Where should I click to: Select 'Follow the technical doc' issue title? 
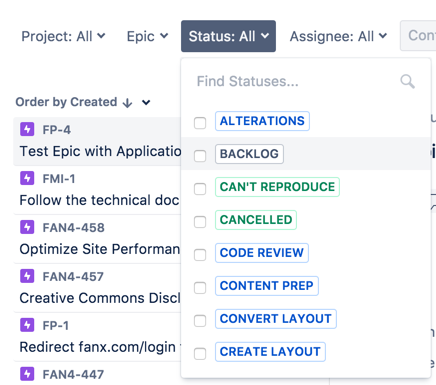[99, 200]
